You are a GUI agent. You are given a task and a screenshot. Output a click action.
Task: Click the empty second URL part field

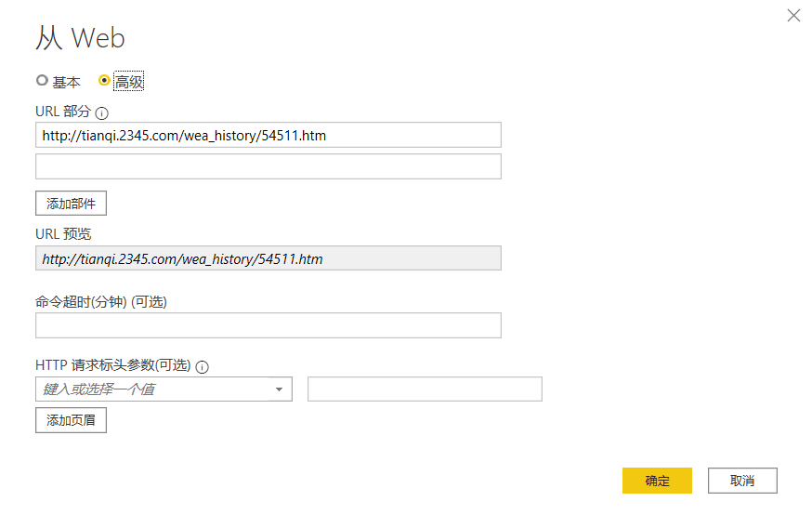coord(268,166)
